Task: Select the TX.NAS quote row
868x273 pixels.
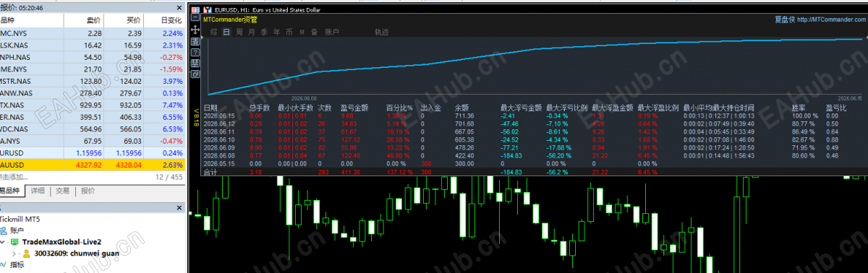Action: (x=93, y=105)
